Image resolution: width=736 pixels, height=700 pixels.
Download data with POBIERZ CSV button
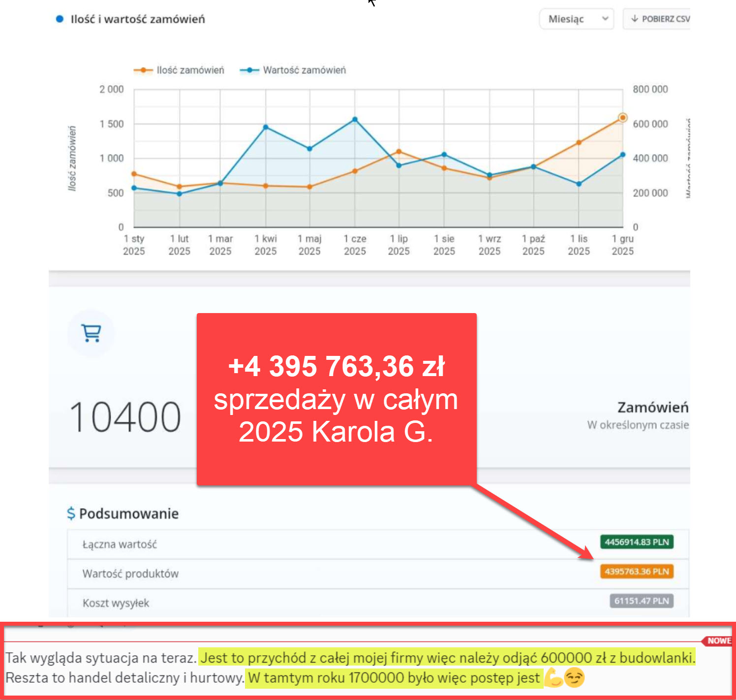[659, 19]
